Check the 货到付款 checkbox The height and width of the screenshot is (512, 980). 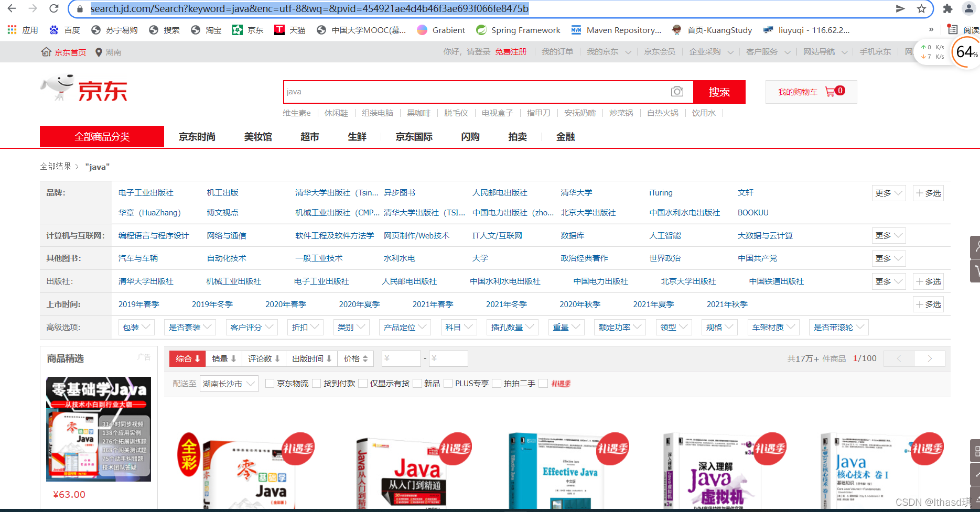tap(316, 384)
